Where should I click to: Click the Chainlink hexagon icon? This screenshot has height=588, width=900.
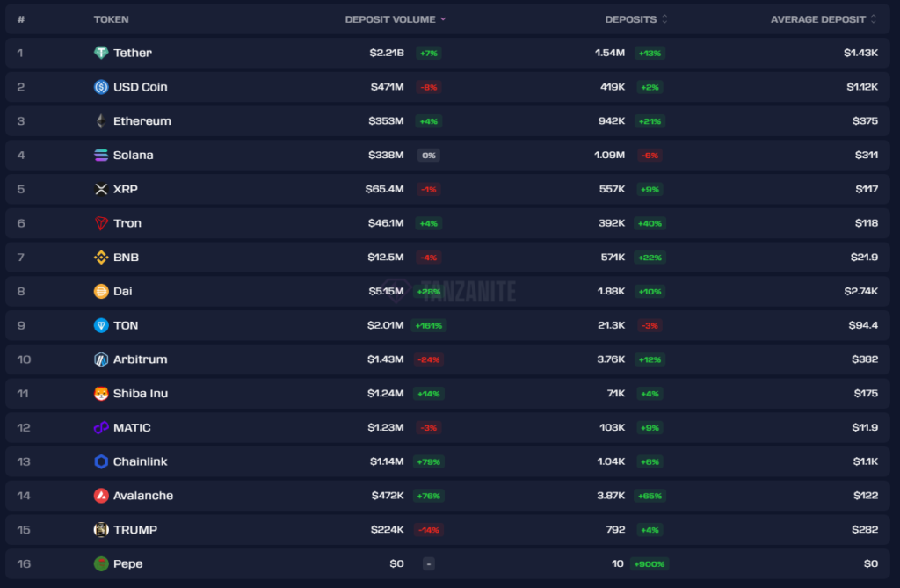tap(101, 461)
